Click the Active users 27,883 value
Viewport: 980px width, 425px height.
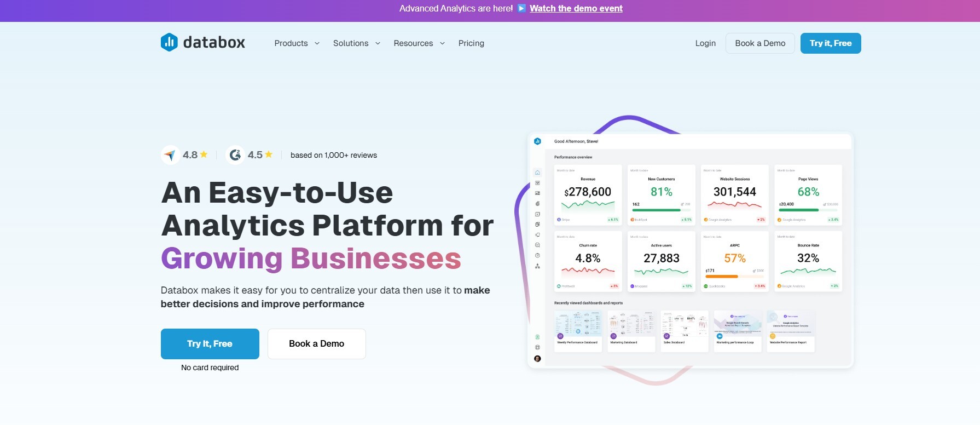(662, 258)
